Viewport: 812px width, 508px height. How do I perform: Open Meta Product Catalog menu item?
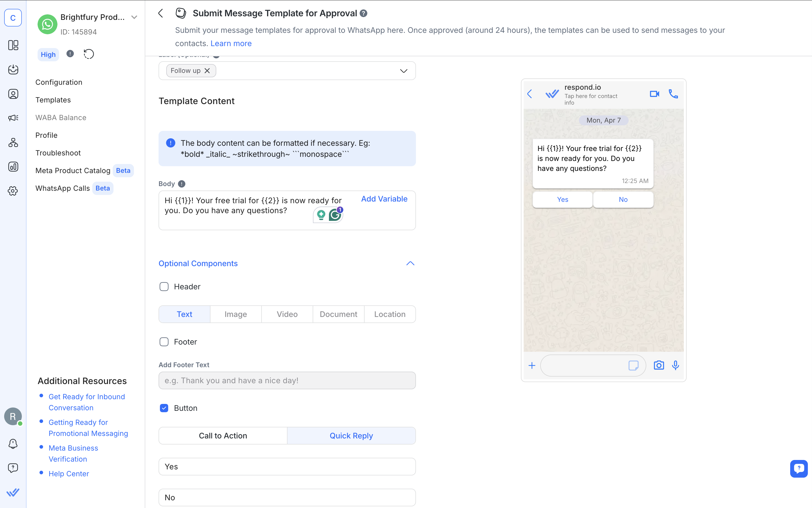pyautogui.click(x=73, y=170)
